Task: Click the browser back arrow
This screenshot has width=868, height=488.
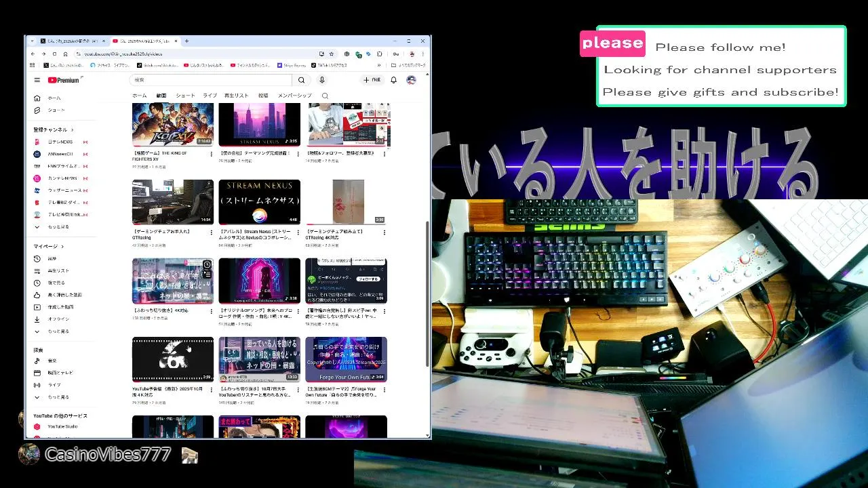Action: (x=33, y=54)
